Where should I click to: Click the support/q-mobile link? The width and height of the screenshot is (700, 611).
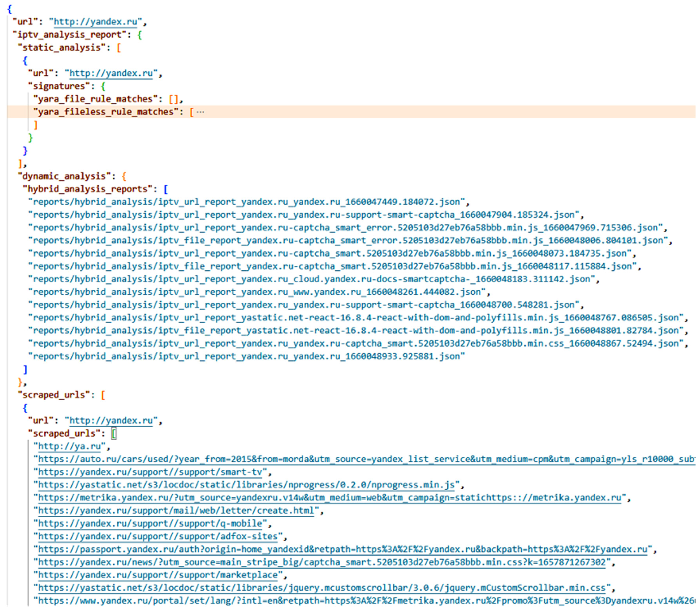[x=150, y=523]
